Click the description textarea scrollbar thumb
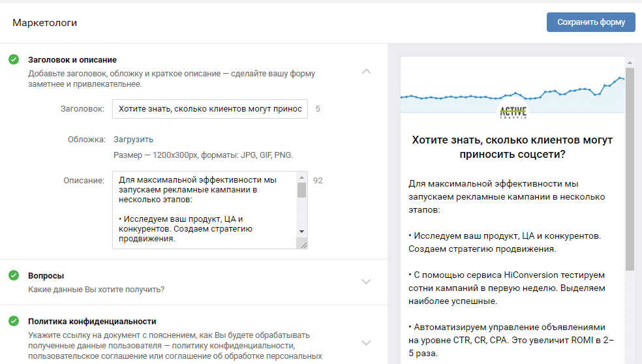 [x=301, y=189]
